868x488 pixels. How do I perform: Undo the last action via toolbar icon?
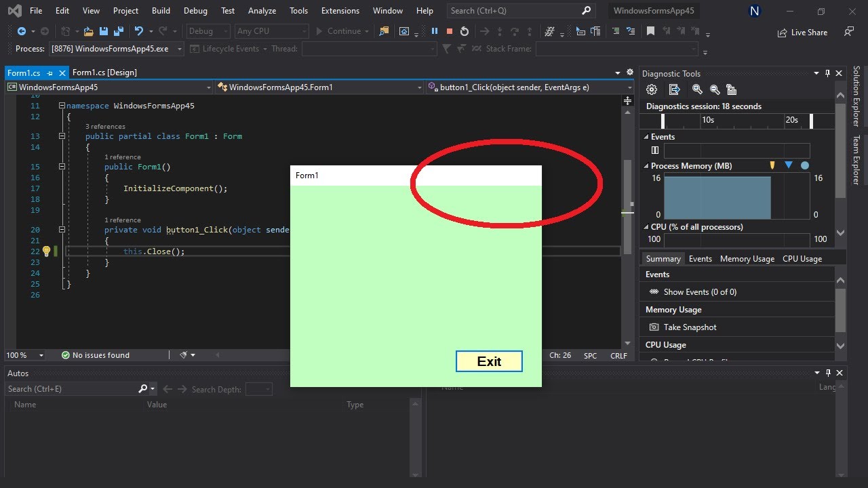coord(139,31)
